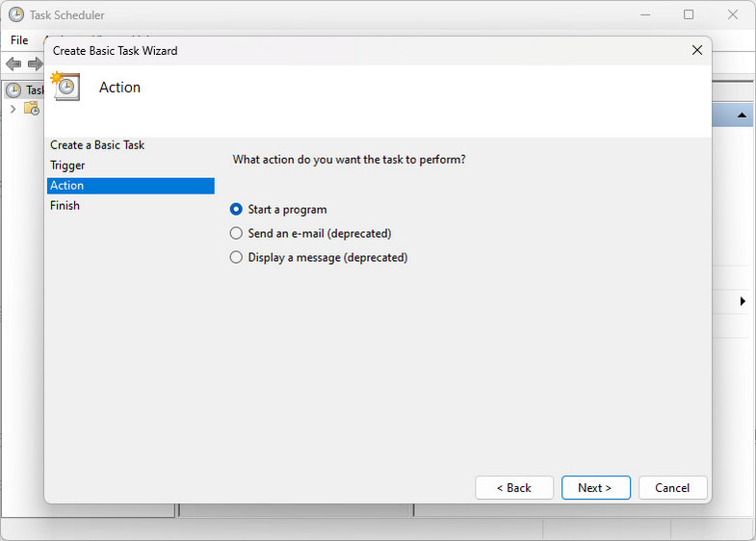The image size is (756, 541).
Task: Cancel the Create Basic Task Wizard
Action: point(672,487)
